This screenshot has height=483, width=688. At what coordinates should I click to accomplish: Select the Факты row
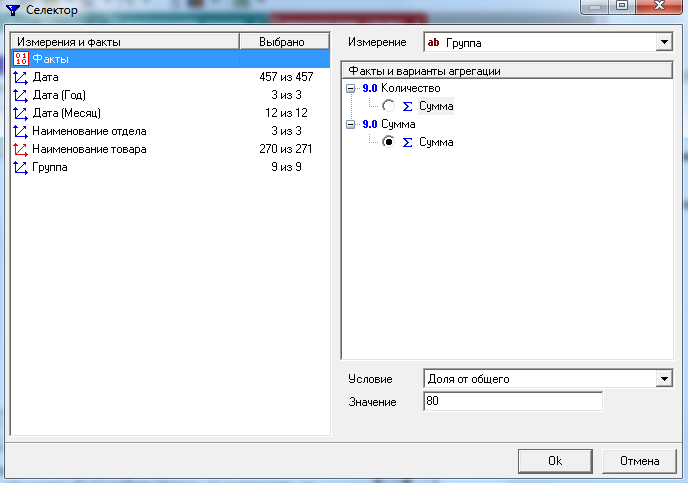[x=170, y=59]
